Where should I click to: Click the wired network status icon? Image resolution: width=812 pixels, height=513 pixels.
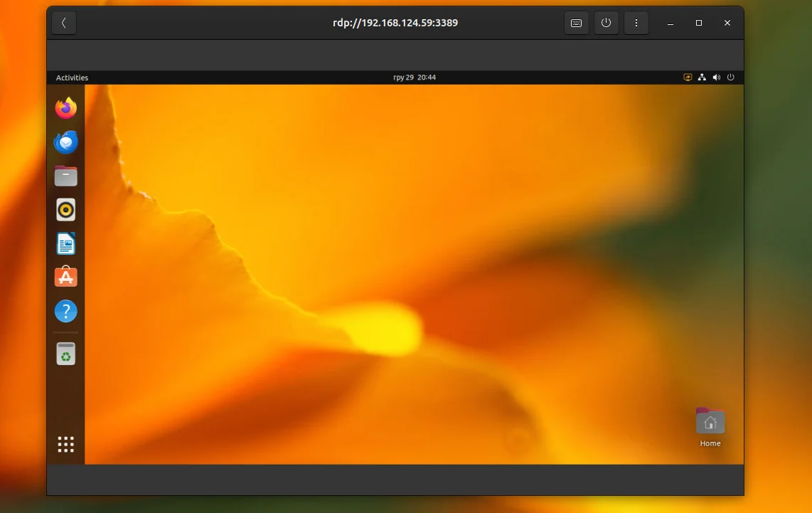(x=702, y=78)
